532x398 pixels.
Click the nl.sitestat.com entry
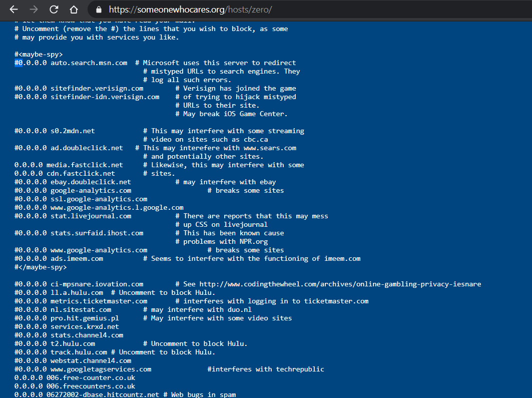click(81, 309)
